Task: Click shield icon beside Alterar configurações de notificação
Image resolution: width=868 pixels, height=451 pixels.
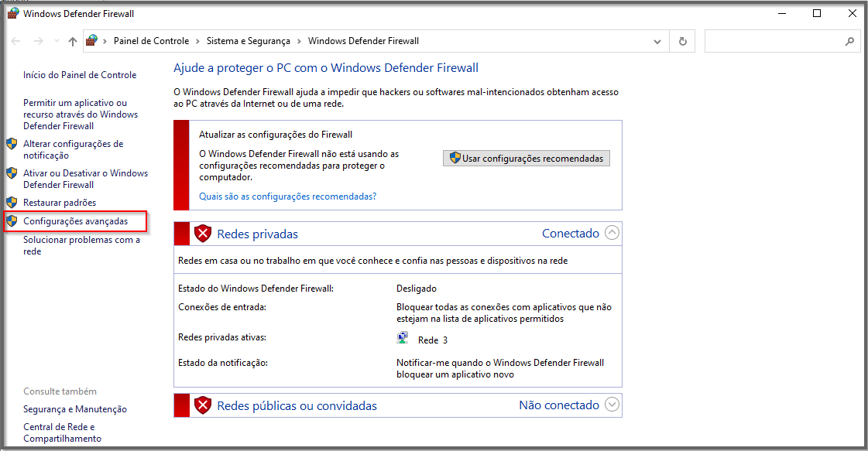Action: [12, 144]
